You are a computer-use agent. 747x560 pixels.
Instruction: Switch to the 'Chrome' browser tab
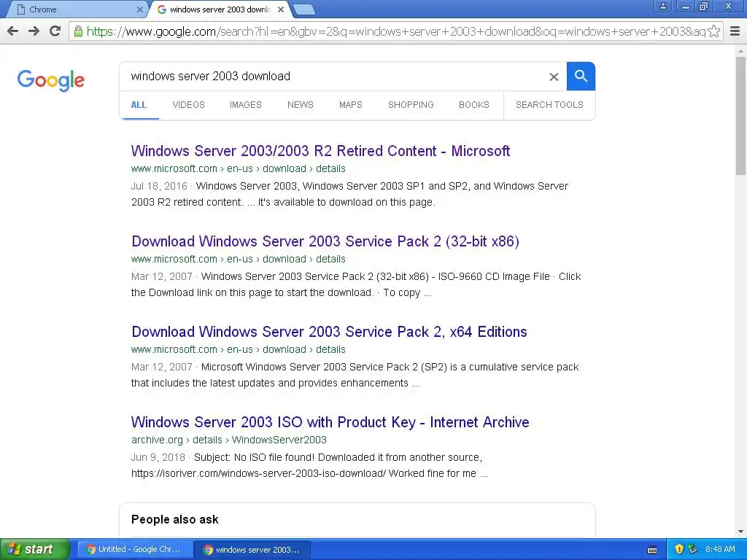point(76,9)
